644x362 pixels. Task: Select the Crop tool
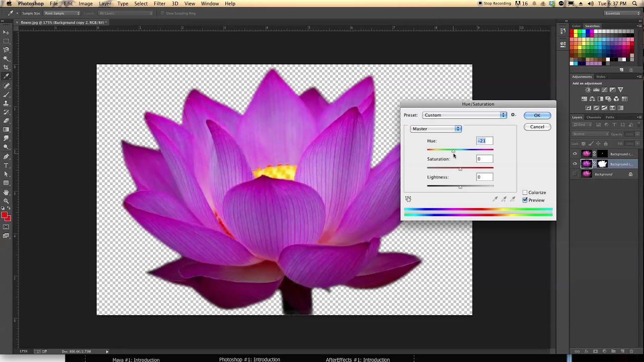click(7, 67)
